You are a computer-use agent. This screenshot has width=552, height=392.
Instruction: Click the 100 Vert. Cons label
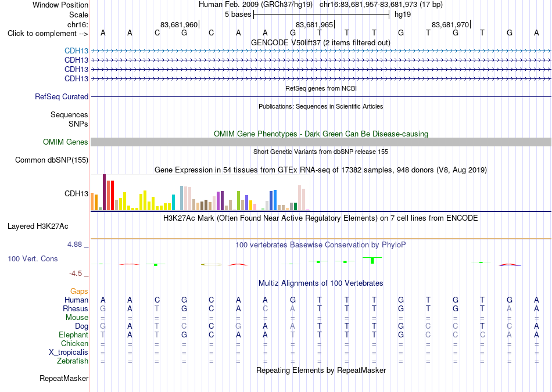(x=33, y=258)
